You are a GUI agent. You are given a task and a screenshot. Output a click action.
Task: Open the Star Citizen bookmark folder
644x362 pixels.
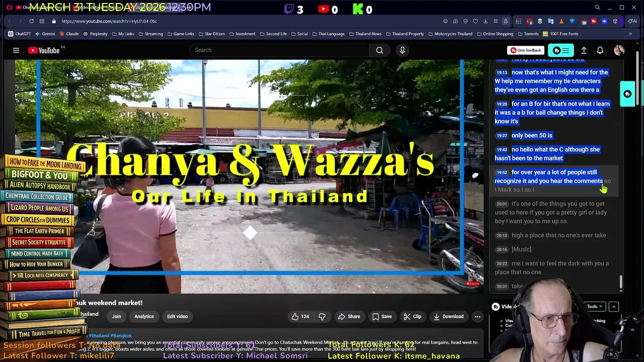[x=211, y=34]
